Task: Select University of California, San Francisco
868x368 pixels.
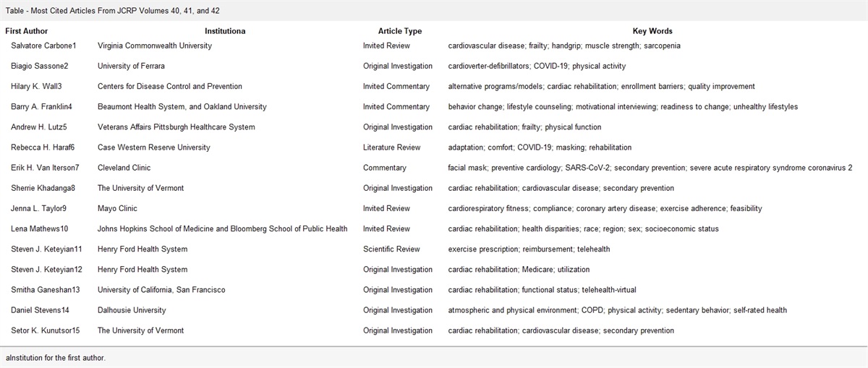Action: [161, 290]
